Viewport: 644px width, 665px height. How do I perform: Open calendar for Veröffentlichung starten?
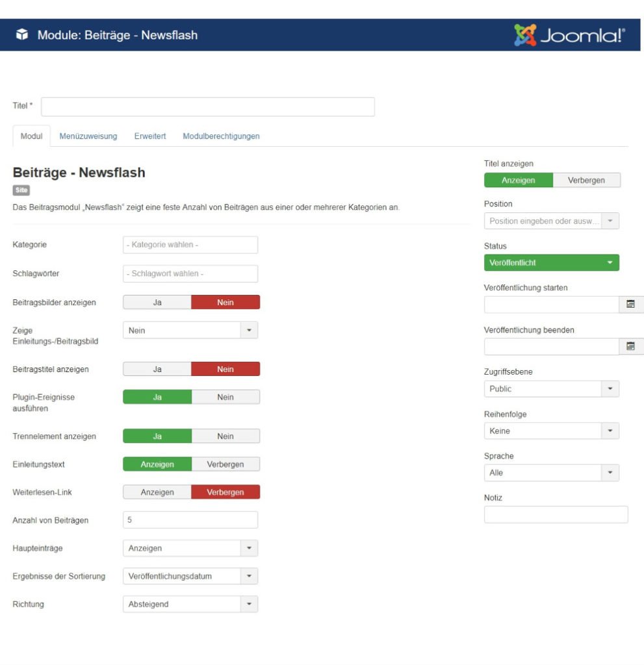(631, 304)
